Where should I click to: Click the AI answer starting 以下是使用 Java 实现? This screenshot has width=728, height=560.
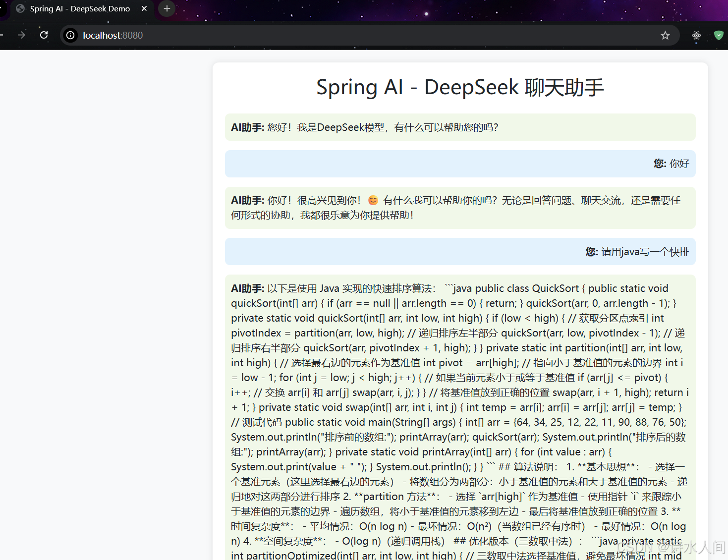(x=460, y=417)
